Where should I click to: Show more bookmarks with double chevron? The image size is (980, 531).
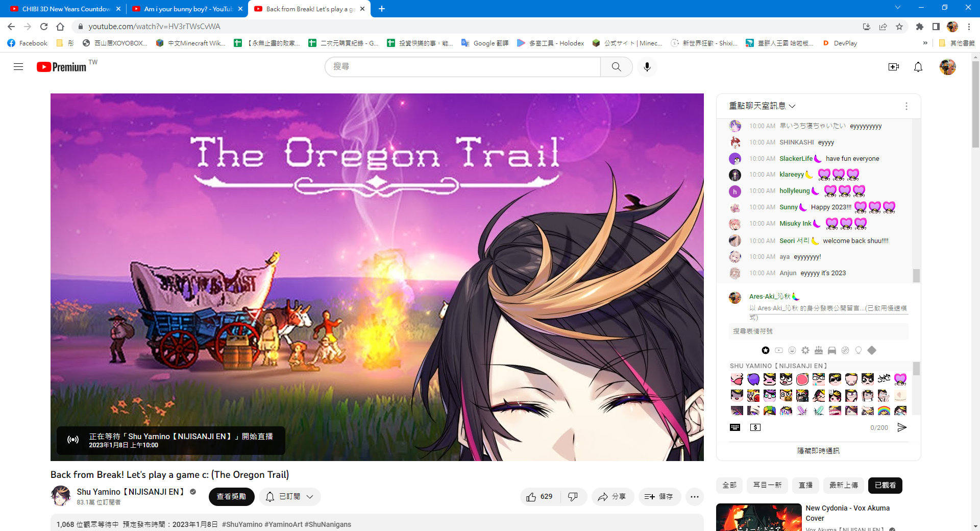(925, 43)
